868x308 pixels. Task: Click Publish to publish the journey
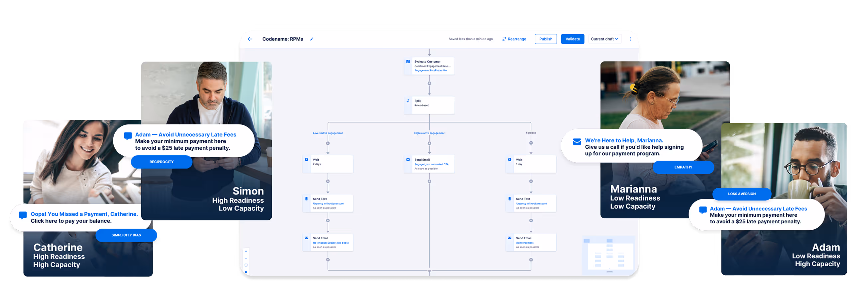point(546,39)
